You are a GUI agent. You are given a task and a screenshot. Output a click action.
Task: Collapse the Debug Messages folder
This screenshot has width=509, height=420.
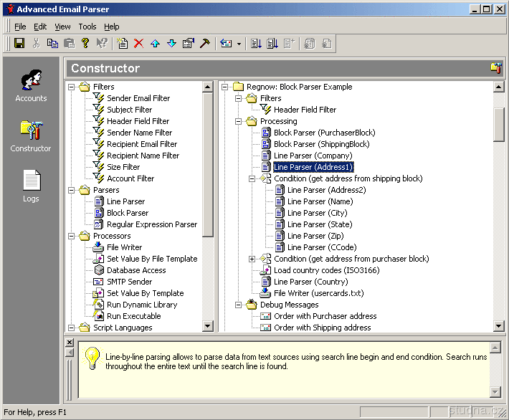(x=239, y=305)
